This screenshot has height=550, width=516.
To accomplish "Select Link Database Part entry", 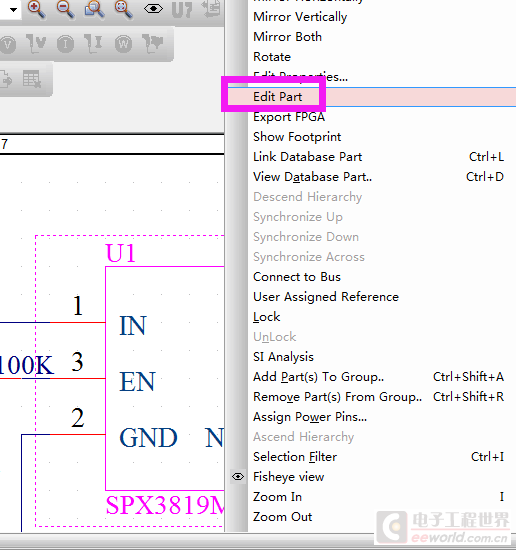I will coord(307,157).
